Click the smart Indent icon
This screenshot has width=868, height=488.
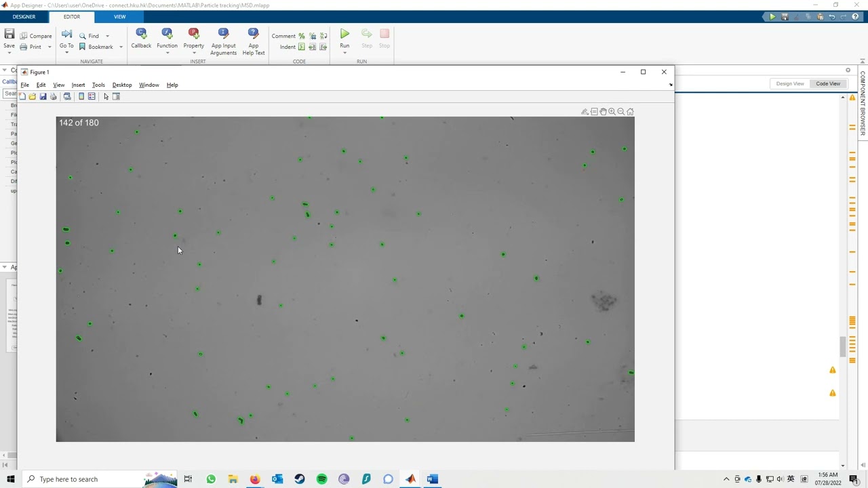pyautogui.click(x=302, y=47)
